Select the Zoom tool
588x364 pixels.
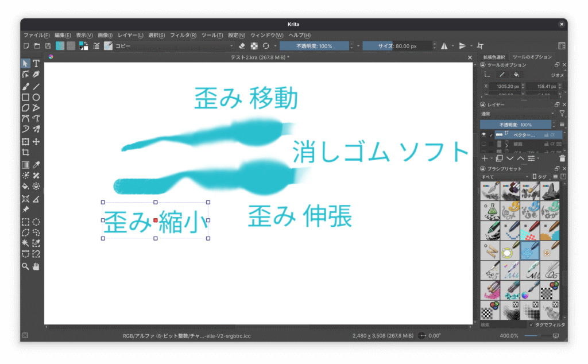point(25,266)
